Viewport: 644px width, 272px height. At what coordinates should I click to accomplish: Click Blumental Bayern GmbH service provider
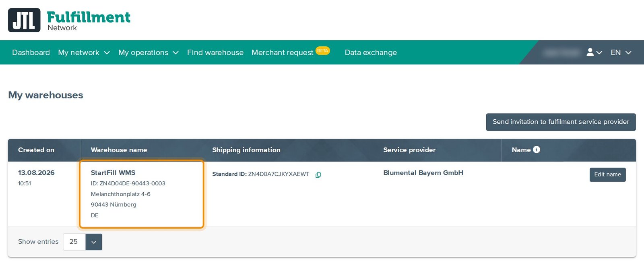[x=423, y=172]
